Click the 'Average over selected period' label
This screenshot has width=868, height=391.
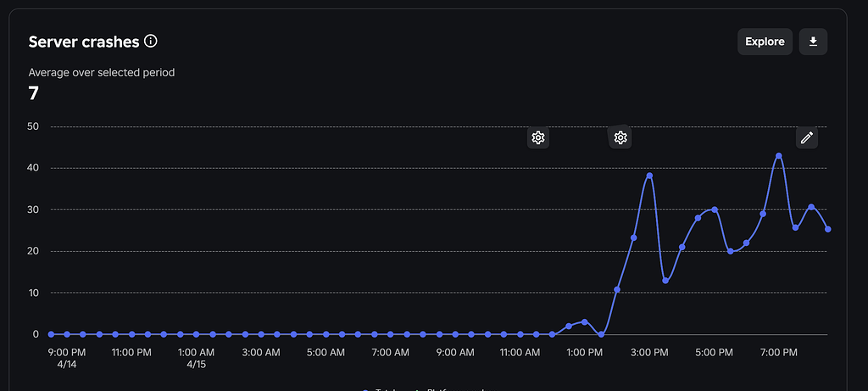102,73
